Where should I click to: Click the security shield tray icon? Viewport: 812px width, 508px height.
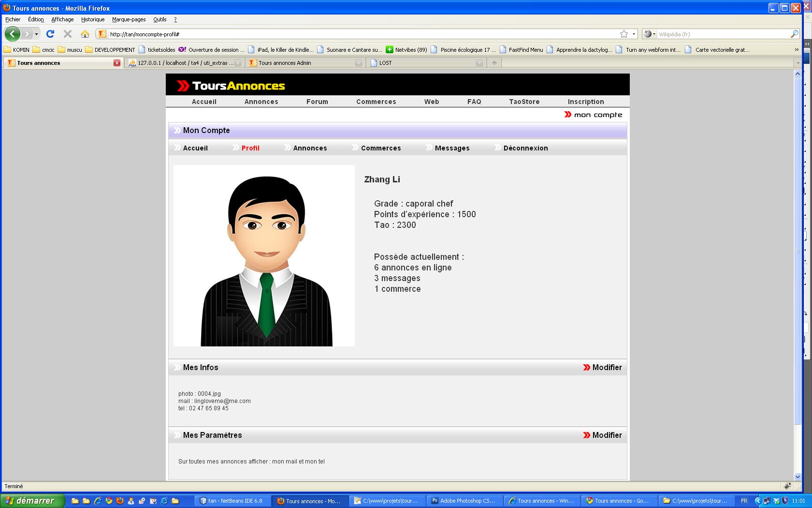pyautogui.click(x=785, y=501)
